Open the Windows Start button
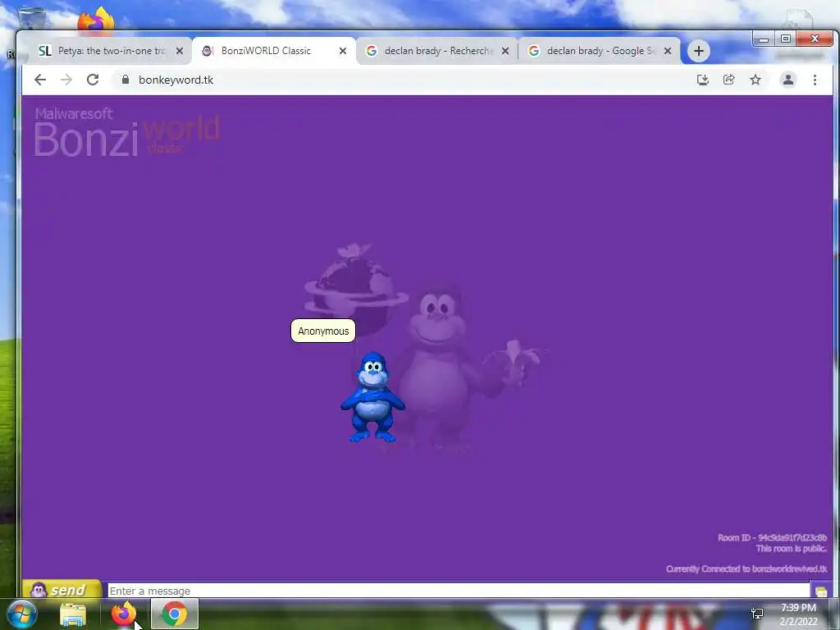Screen dimensions: 840x630 [x=22, y=614]
